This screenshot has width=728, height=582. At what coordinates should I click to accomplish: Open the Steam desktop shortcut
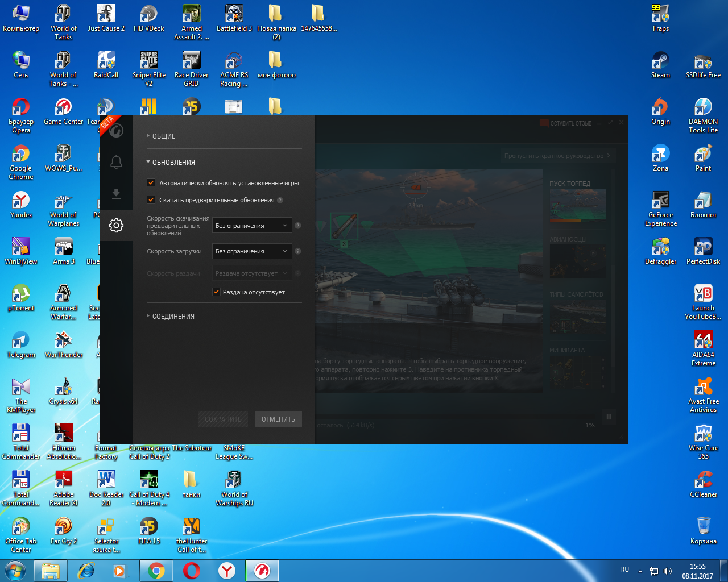(660, 65)
